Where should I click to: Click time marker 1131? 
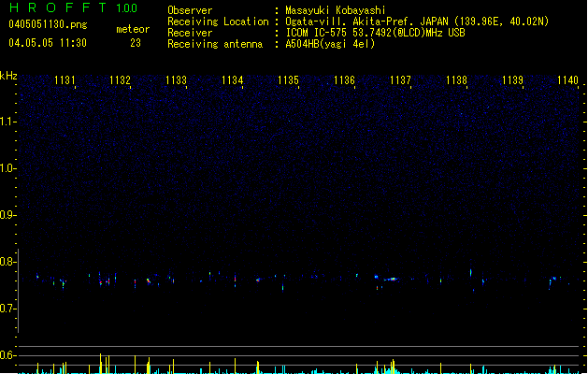point(65,80)
